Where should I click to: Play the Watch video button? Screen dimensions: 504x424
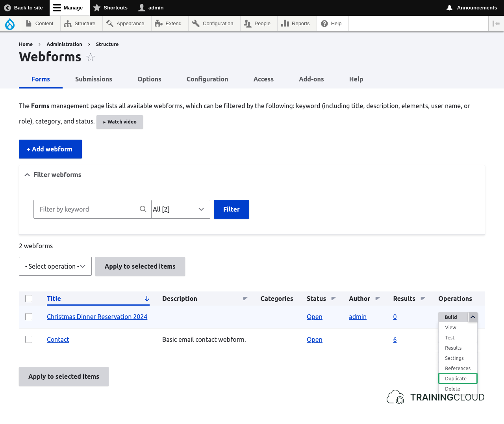coord(120,122)
